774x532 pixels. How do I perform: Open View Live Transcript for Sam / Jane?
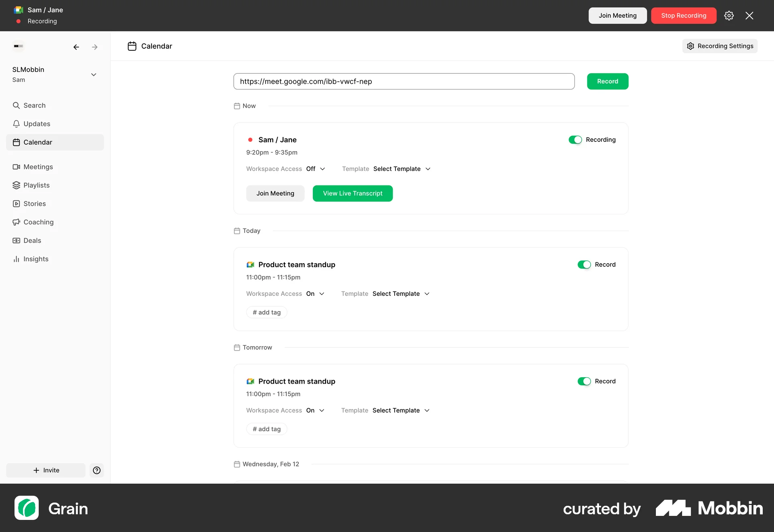353,193
